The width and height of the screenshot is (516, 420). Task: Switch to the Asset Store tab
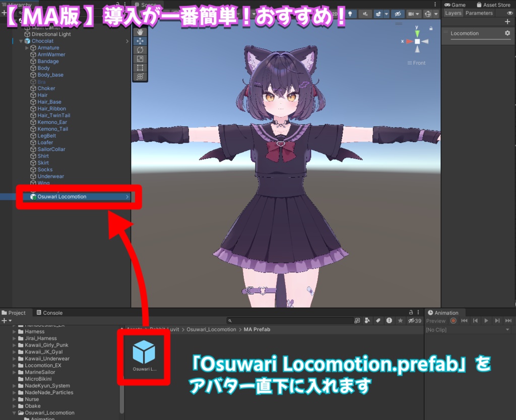pos(494,5)
